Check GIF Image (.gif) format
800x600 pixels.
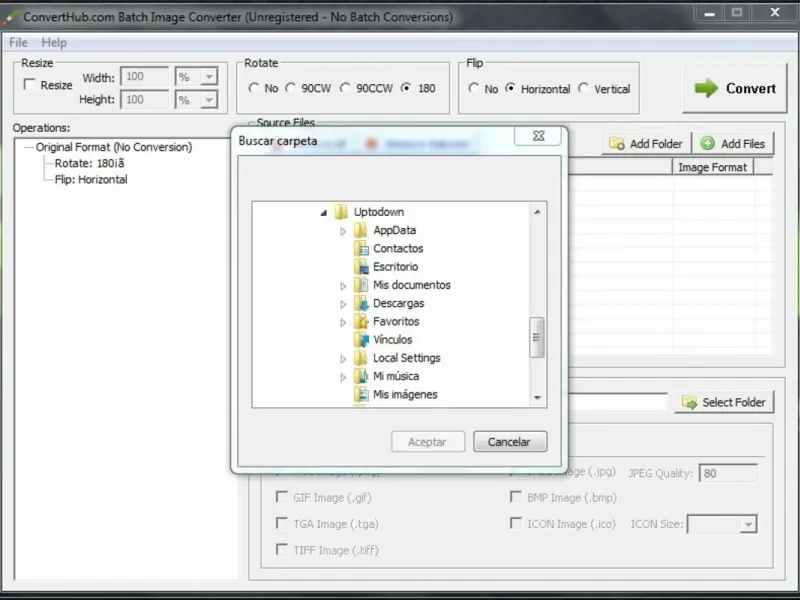coord(281,496)
